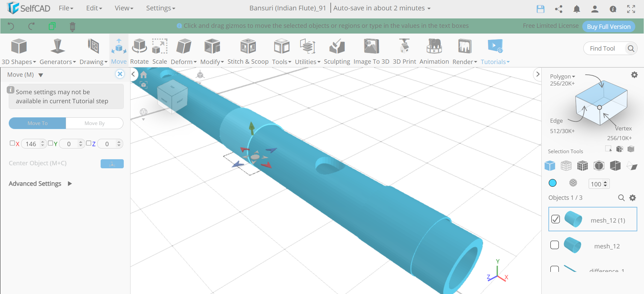The image size is (644, 294).
Task: Open the Deform dropdown
Action: [183, 51]
